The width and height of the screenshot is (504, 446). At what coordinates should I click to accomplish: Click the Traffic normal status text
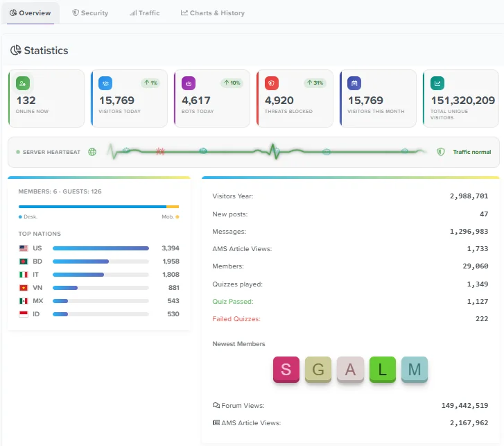(472, 152)
